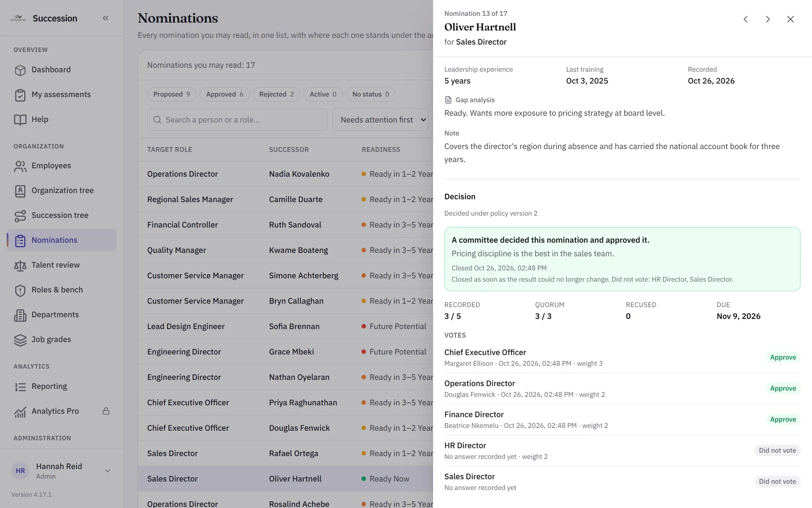Sort by the SUCCESSOR column header
The height and width of the screenshot is (508, 812).
click(289, 150)
